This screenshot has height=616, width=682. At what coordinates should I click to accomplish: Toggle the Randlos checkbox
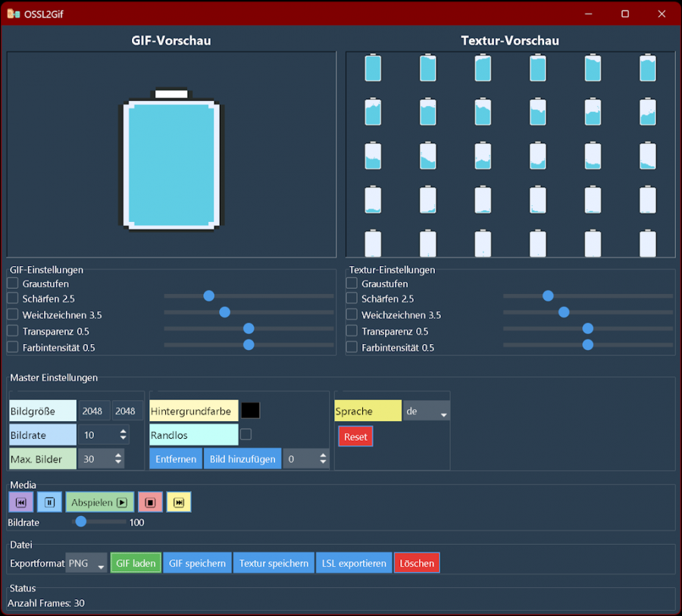(x=246, y=435)
